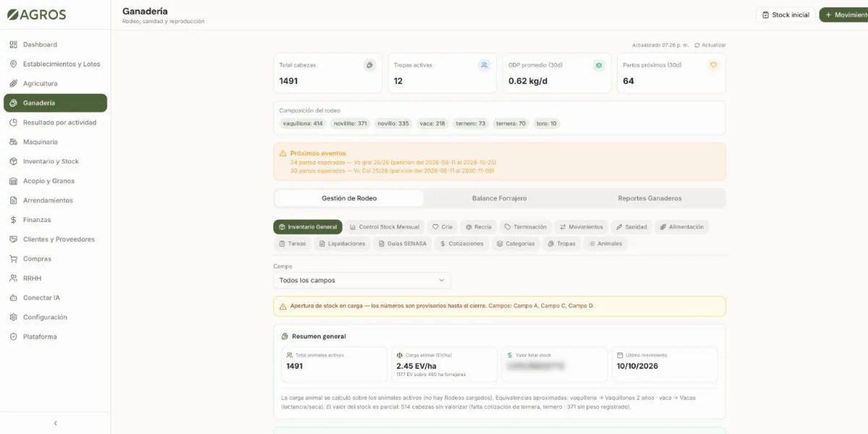Click the apertura de stock warning icon
Image resolution: width=868 pixels, height=434 pixels.
pos(283,306)
